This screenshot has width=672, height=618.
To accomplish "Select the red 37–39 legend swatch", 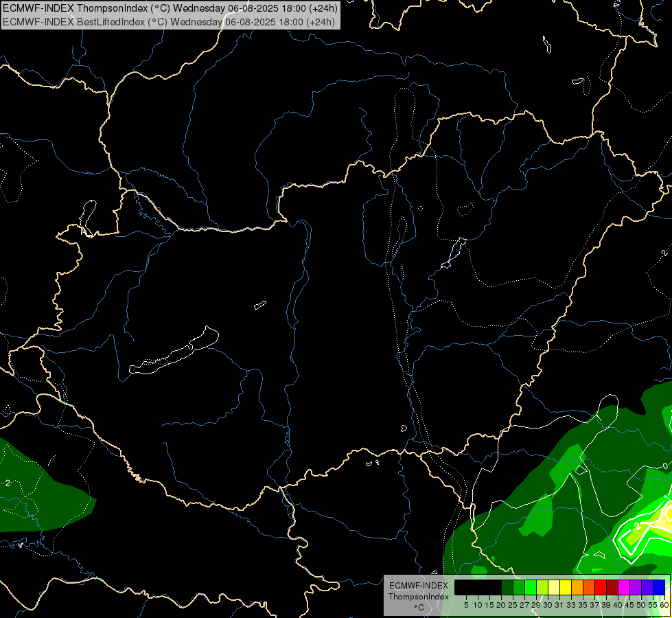I will pos(601,587).
